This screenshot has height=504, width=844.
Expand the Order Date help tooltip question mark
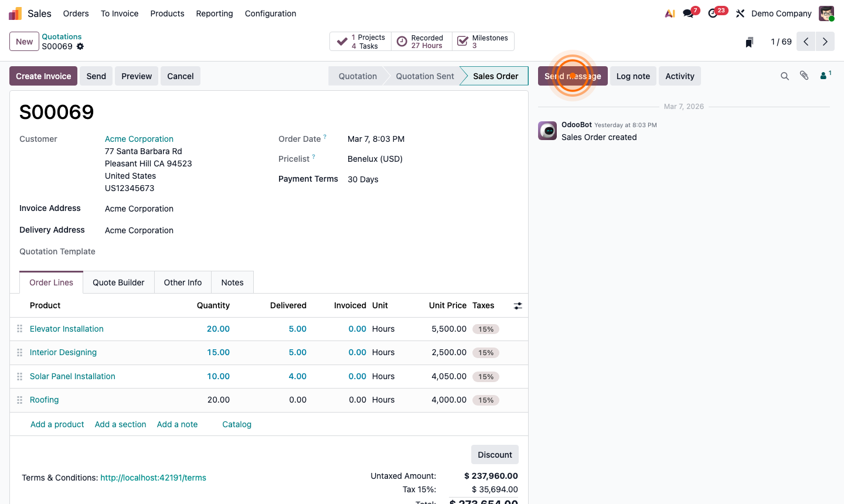click(x=324, y=135)
